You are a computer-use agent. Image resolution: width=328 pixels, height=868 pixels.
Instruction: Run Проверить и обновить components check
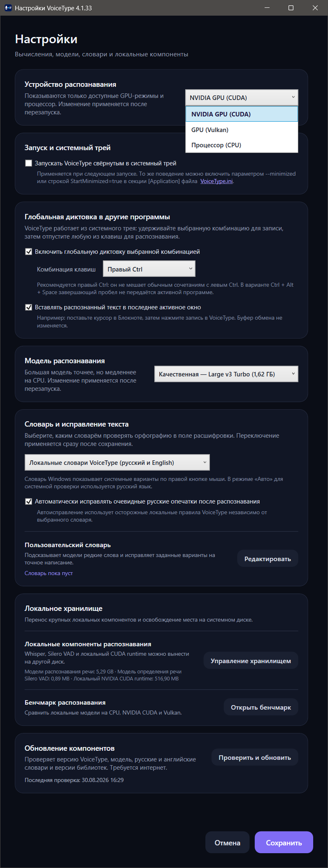click(255, 757)
